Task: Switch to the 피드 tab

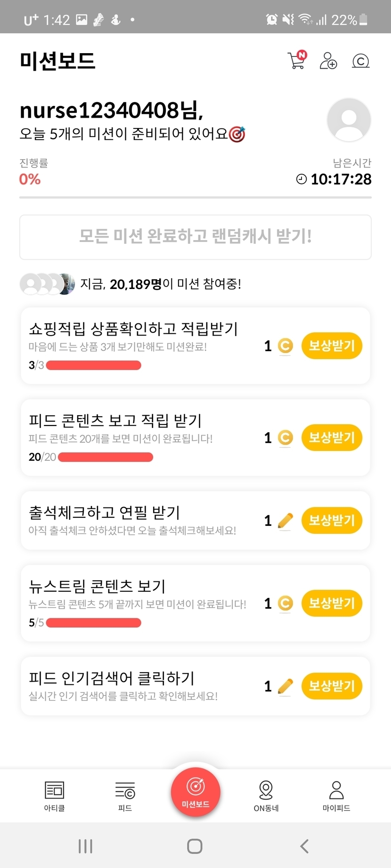Action: (x=125, y=796)
